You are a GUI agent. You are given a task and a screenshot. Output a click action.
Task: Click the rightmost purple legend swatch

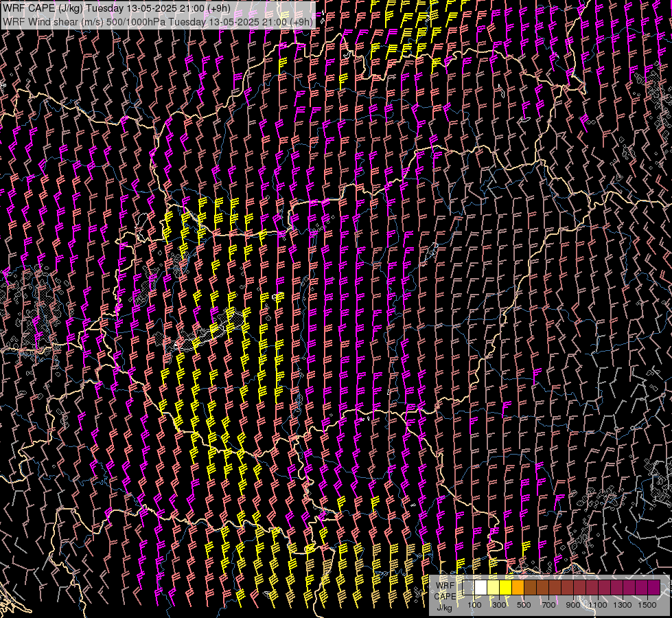pyautogui.click(x=654, y=588)
